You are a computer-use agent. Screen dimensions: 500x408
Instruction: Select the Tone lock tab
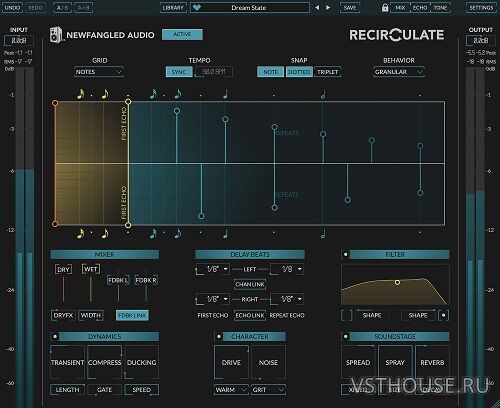(440, 7)
